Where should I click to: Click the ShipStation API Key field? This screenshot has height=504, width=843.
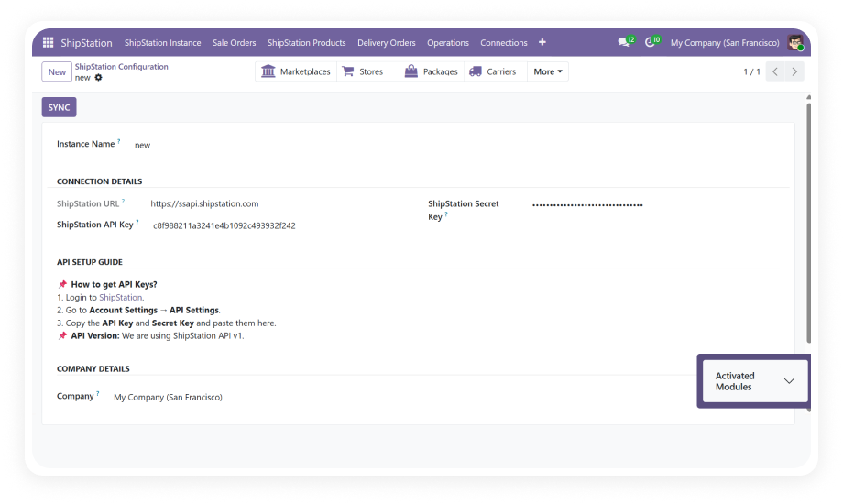coord(224,225)
